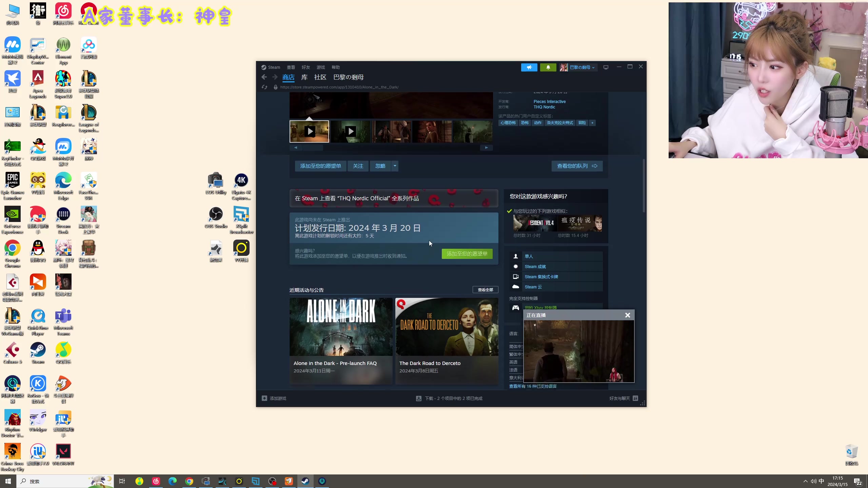This screenshot has width=868, height=488.
Task: Open Chrome from the taskbar
Action: coord(189,481)
